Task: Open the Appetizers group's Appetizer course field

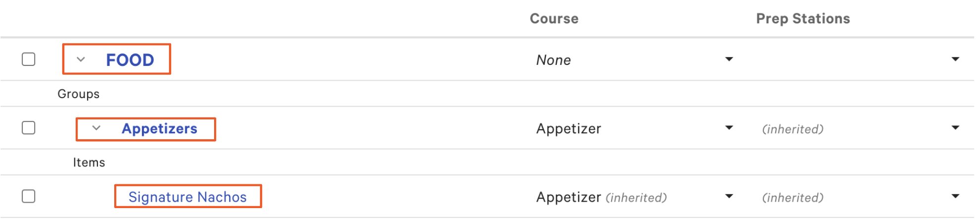Action: 569,129
